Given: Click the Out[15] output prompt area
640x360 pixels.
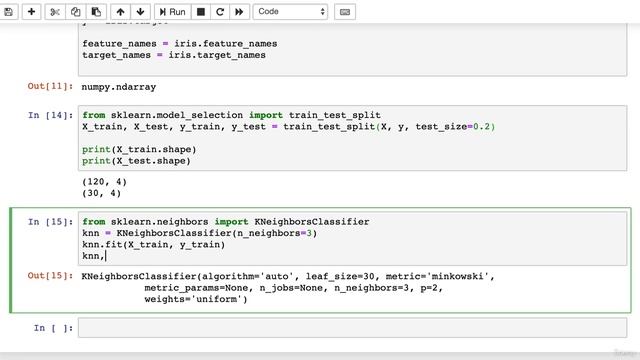Looking at the screenshot, I should pyautogui.click(x=50, y=276).
